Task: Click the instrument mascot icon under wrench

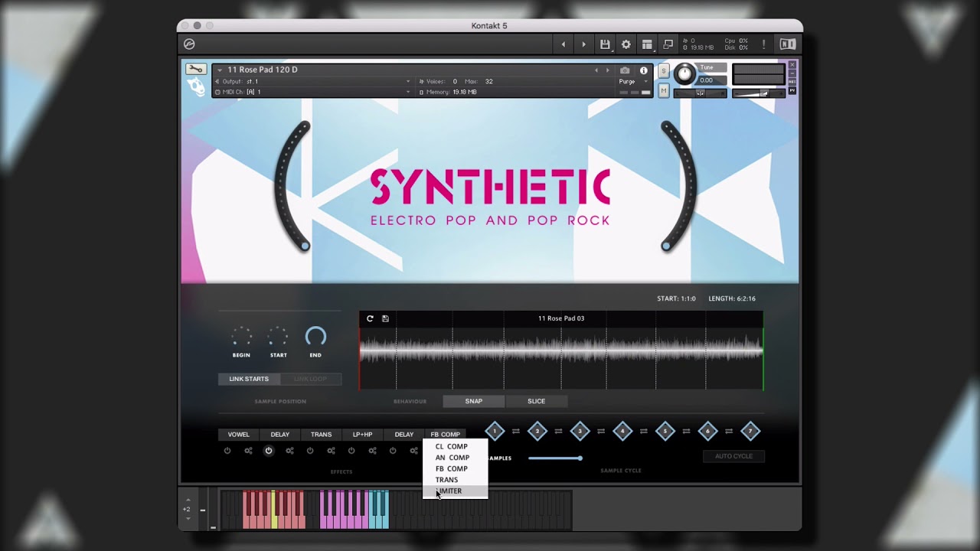Action: coord(196,86)
